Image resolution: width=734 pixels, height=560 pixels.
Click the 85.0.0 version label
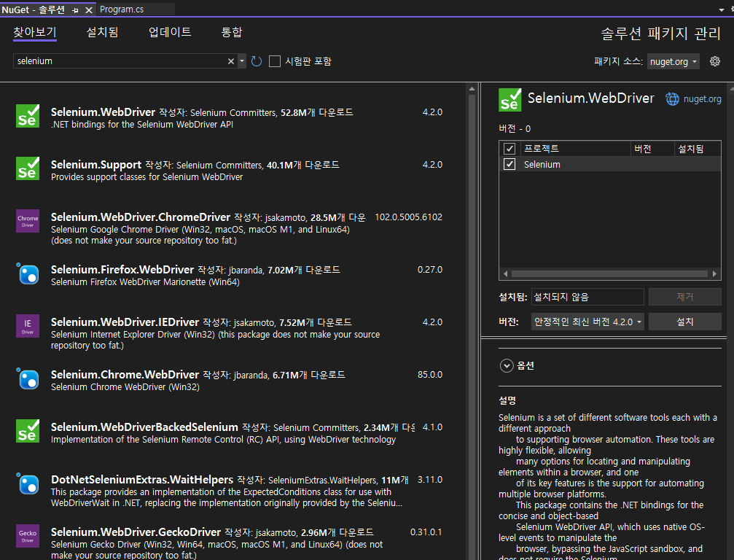click(x=430, y=375)
